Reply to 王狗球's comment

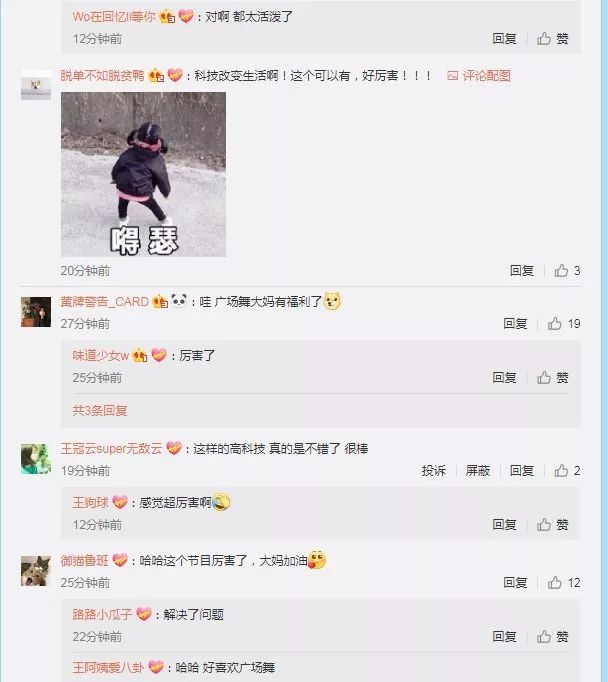(x=504, y=524)
